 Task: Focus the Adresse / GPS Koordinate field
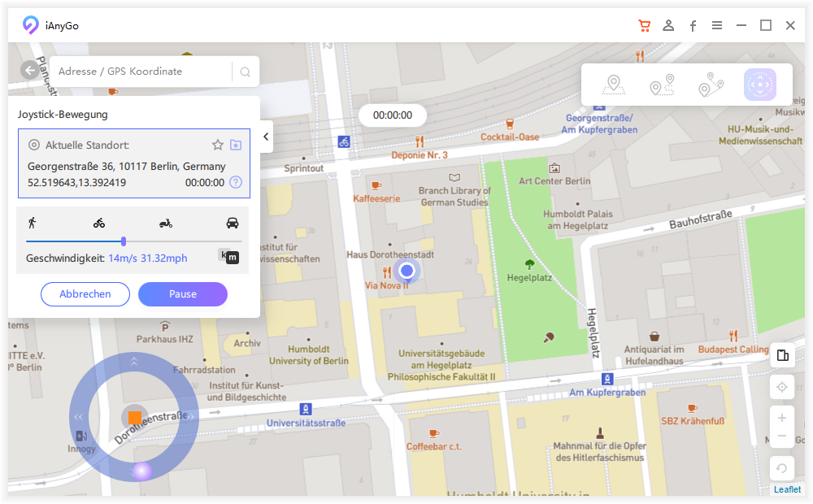tap(140, 72)
